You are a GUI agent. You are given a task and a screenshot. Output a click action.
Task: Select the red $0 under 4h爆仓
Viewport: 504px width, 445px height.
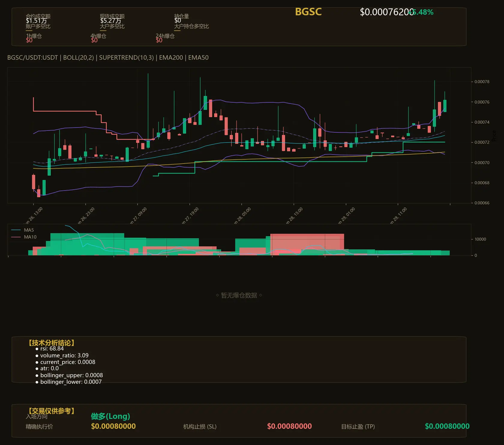tap(94, 40)
